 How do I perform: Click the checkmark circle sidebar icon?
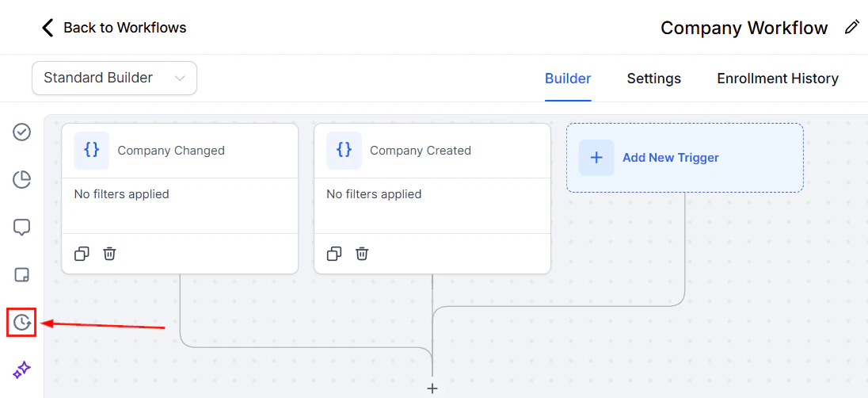click(x=21, y=132)
